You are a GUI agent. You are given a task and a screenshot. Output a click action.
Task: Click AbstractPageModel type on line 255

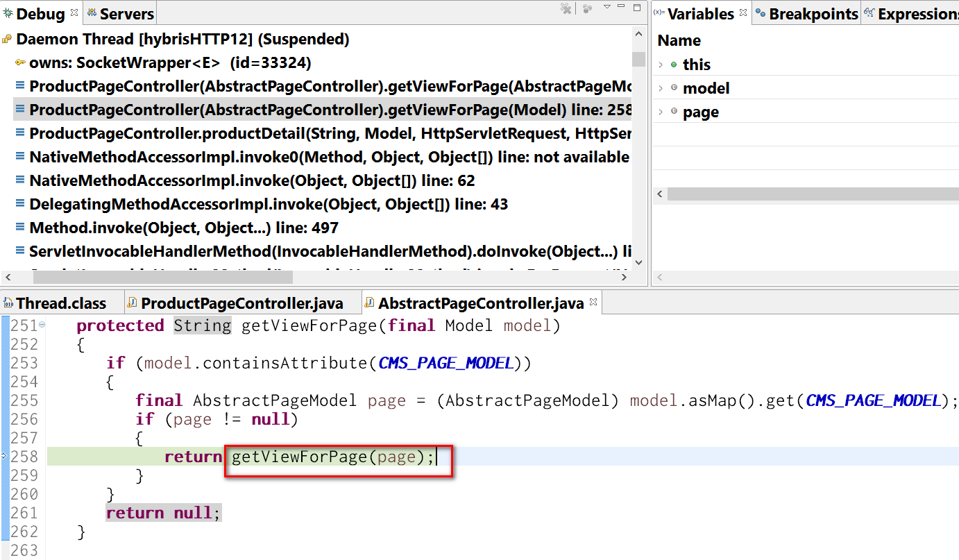(275, 400)
